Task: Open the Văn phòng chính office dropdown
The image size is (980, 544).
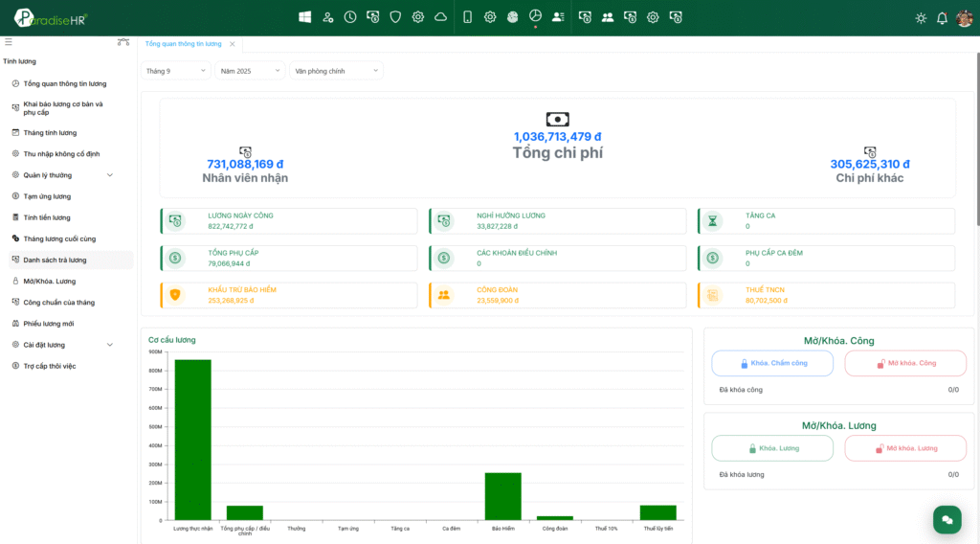Action: 336,71
